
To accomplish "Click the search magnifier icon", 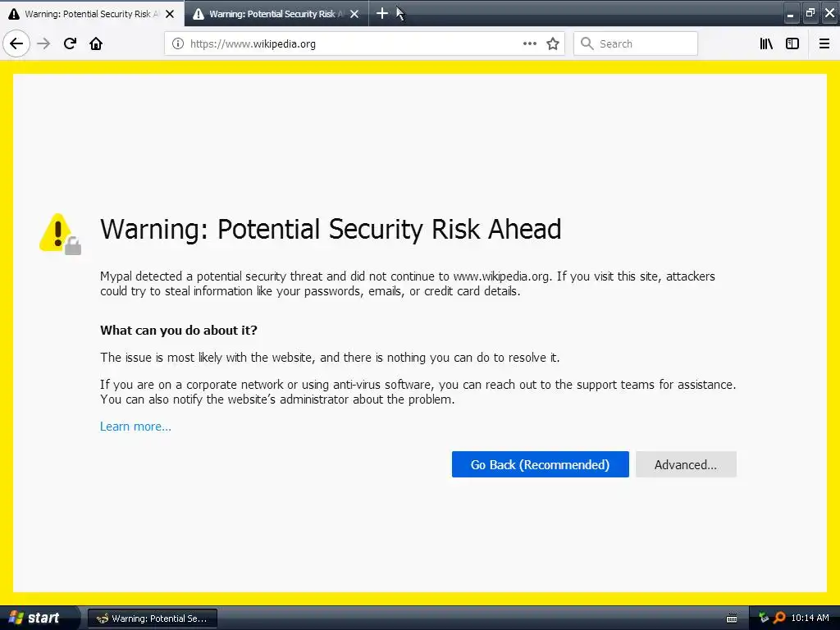I will coord(587,44).
